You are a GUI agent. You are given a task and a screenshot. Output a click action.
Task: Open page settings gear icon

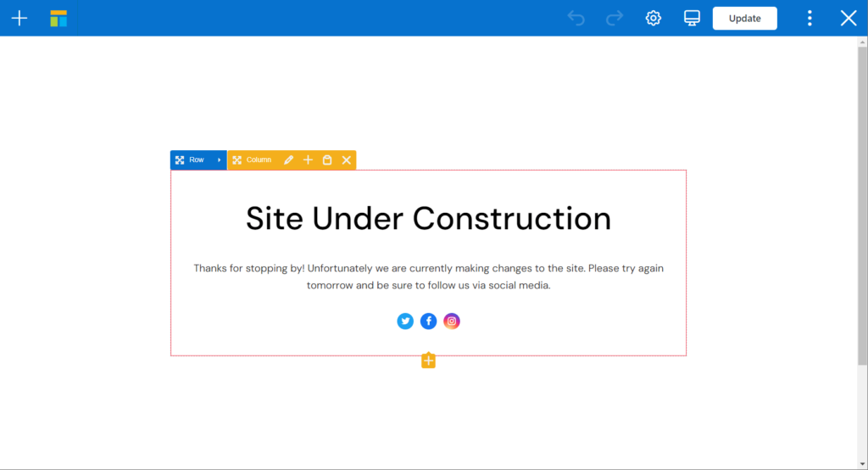(654, 19)
